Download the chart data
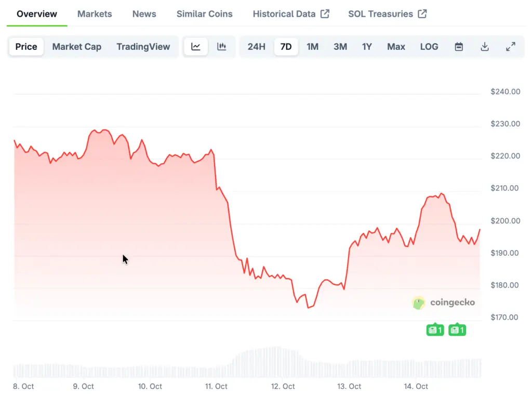This screenshot has width=532, height=394. pos(485,47)
